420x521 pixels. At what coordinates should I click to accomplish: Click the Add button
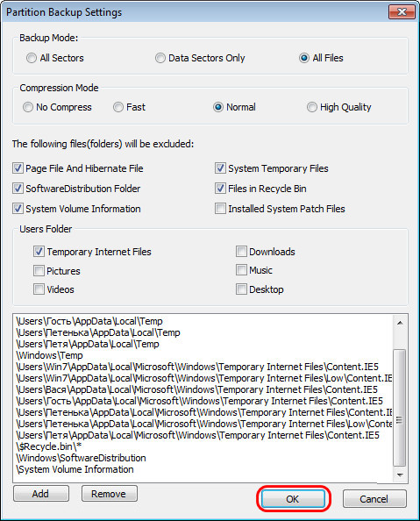tap(41, 494)
